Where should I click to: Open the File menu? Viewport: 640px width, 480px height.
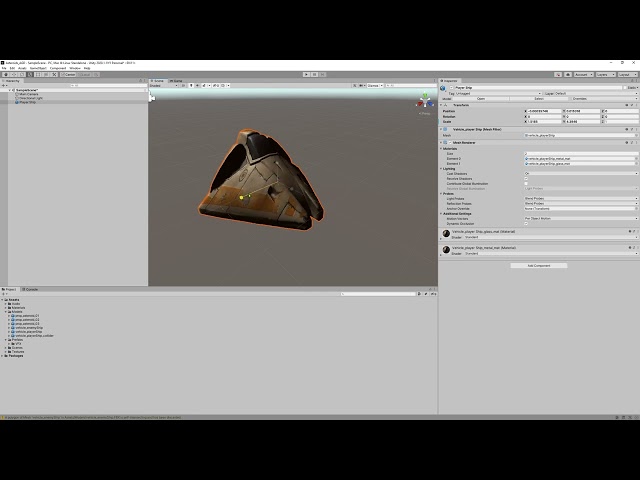tap(4, 68)
